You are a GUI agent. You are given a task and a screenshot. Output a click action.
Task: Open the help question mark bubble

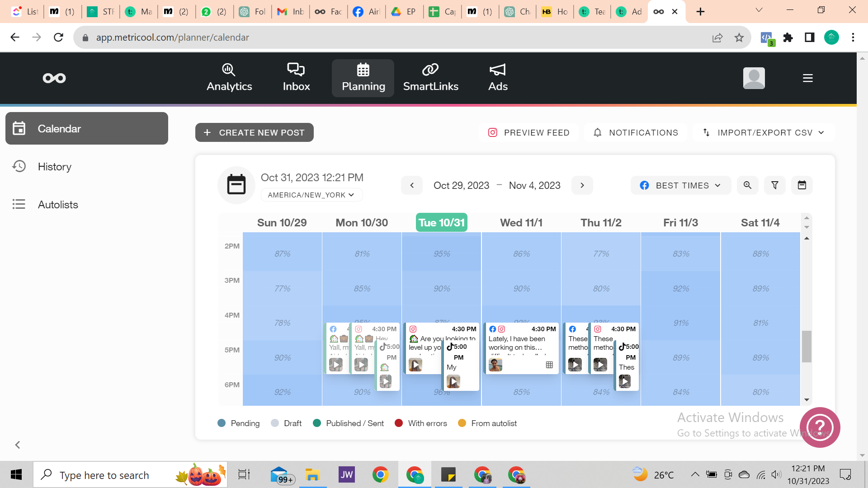pos(819,427)
